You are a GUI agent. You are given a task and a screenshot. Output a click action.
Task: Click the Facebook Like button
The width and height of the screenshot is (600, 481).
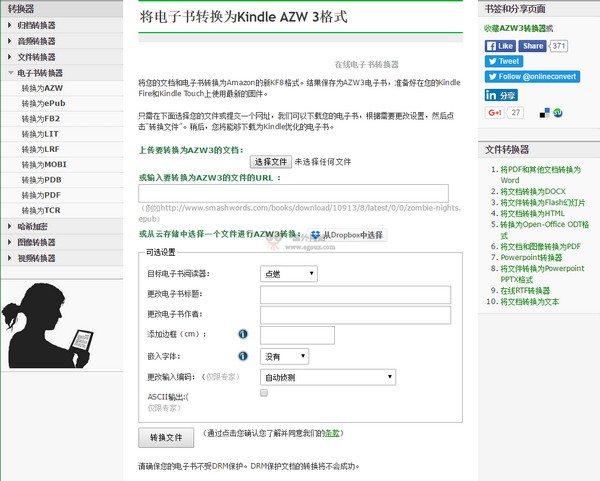[x=500, y=46]
